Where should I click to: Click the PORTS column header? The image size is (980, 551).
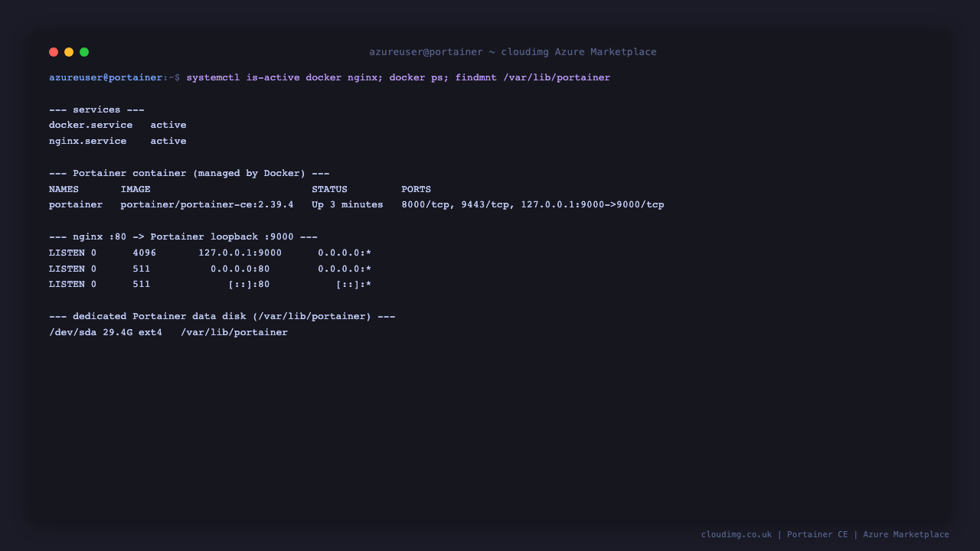pyautogui.click(x=416, y=190)
